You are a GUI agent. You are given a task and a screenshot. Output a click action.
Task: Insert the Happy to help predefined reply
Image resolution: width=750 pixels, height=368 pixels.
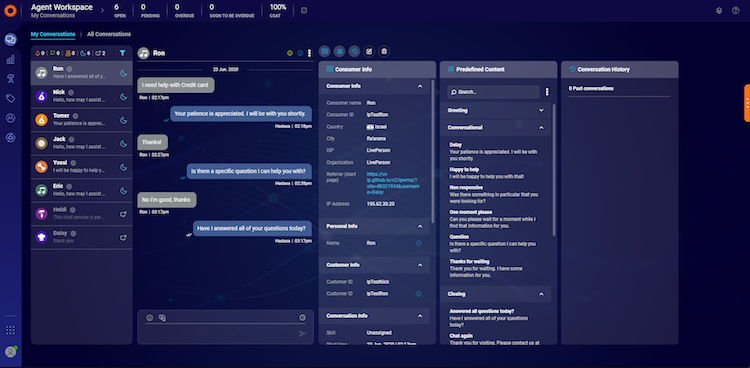point(487,173)
